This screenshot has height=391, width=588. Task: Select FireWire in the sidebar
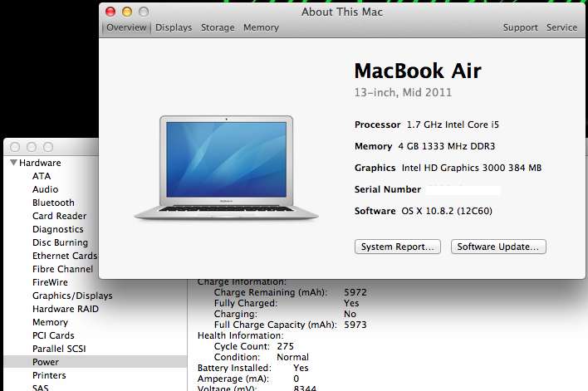click(x=50, y=282)
